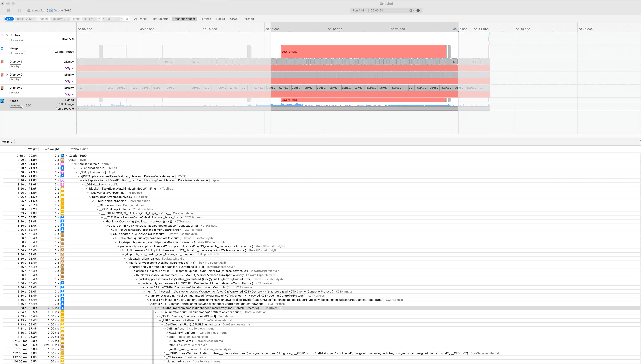
Task: Toggle the ANY filter match pill
Action: pyautogui.click(x=10, y=19)
